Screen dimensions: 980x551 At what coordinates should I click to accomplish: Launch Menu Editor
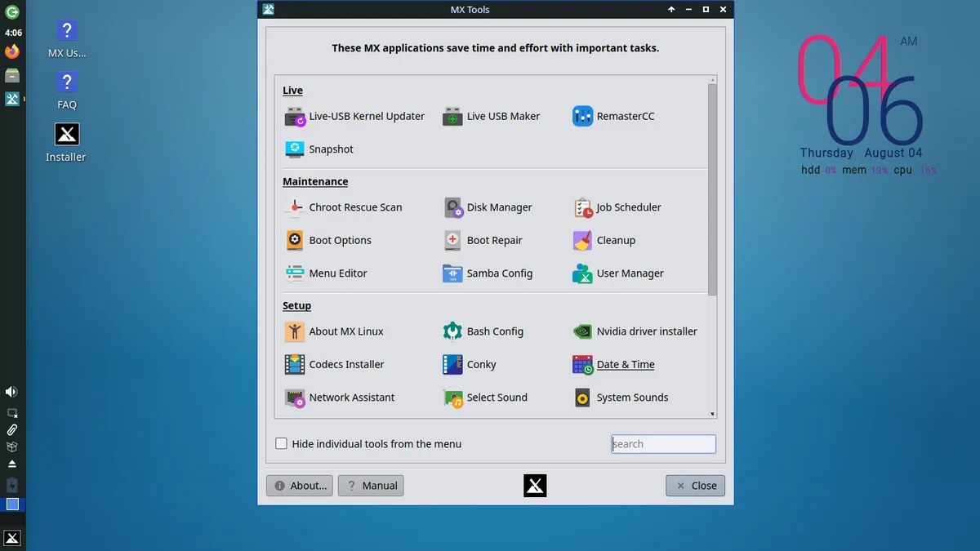coord(326,273)
